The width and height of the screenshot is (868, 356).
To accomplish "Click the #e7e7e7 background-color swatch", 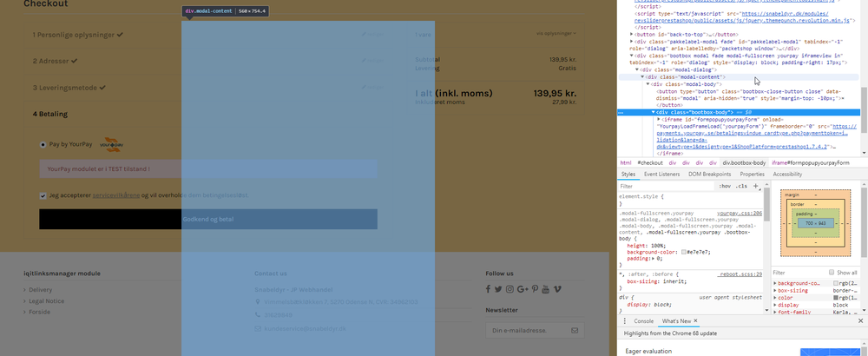I will (684, 252).
